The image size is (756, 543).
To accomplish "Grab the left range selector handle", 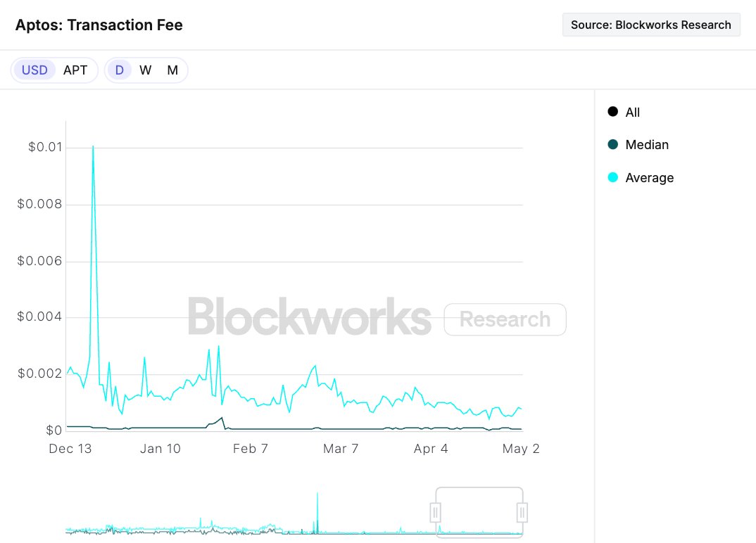I will click(436, 512).
